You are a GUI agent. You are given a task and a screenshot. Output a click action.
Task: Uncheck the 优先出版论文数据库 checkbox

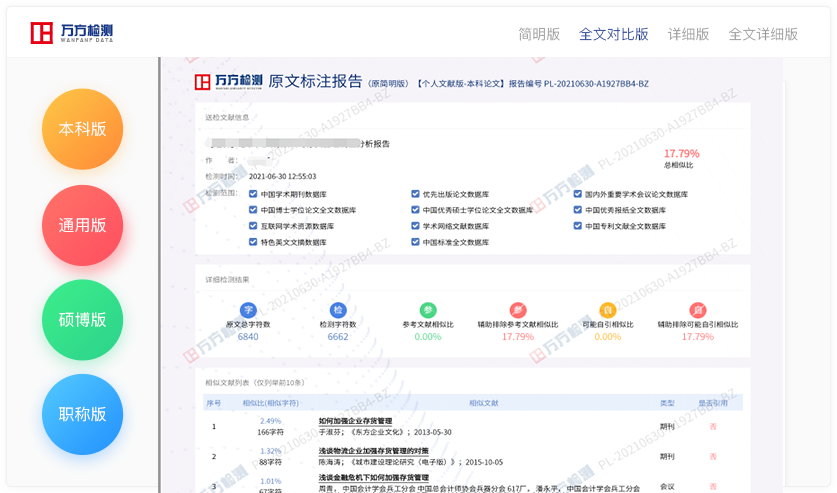pos(415,194)
